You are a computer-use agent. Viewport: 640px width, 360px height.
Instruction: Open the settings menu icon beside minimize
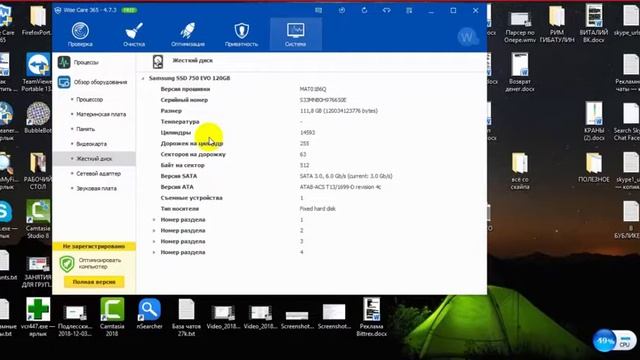point(409,11)
